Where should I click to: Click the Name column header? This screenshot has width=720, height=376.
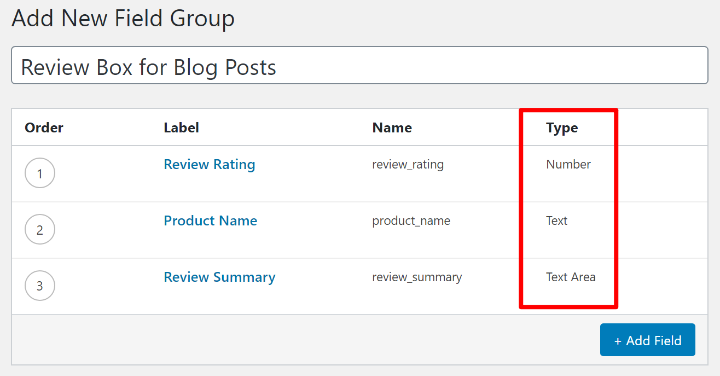[x=392, y=128]
